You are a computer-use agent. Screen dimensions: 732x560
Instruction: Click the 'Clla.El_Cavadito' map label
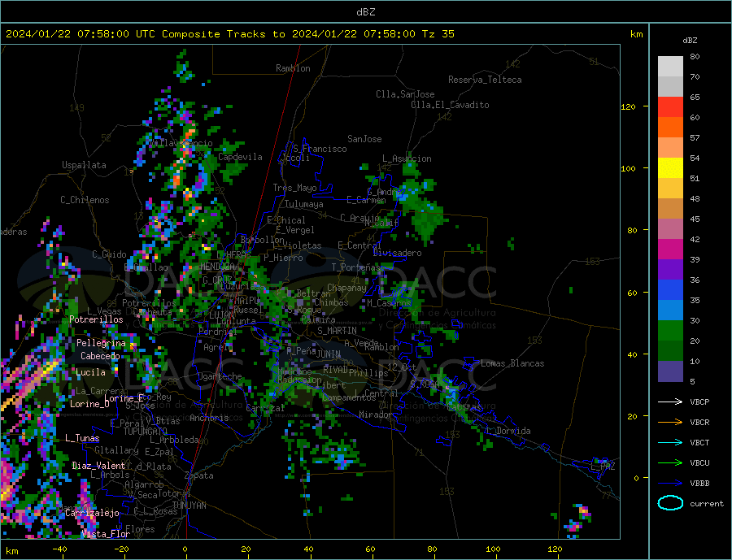click(x=450, y=105)
